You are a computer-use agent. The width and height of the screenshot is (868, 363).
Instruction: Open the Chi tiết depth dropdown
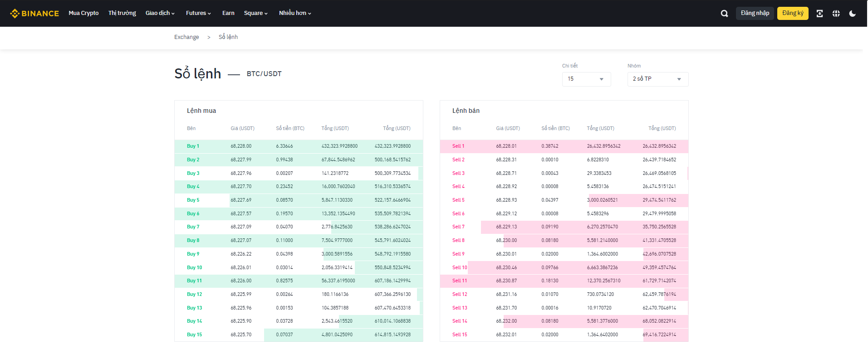(586, 79)
